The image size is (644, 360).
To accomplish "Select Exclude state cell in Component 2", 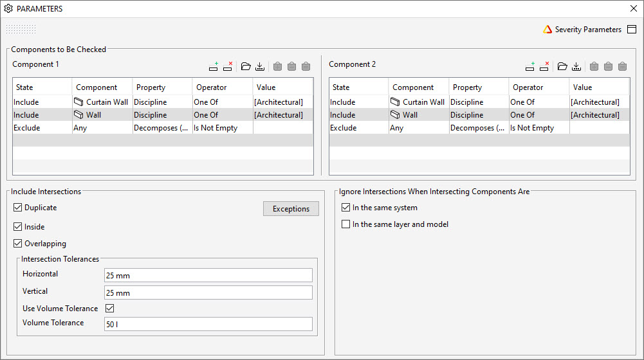I will pos(359,128).
